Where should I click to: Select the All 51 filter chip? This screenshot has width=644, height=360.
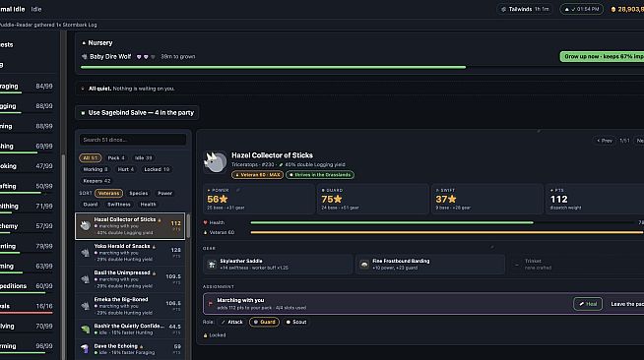[90, 157]
